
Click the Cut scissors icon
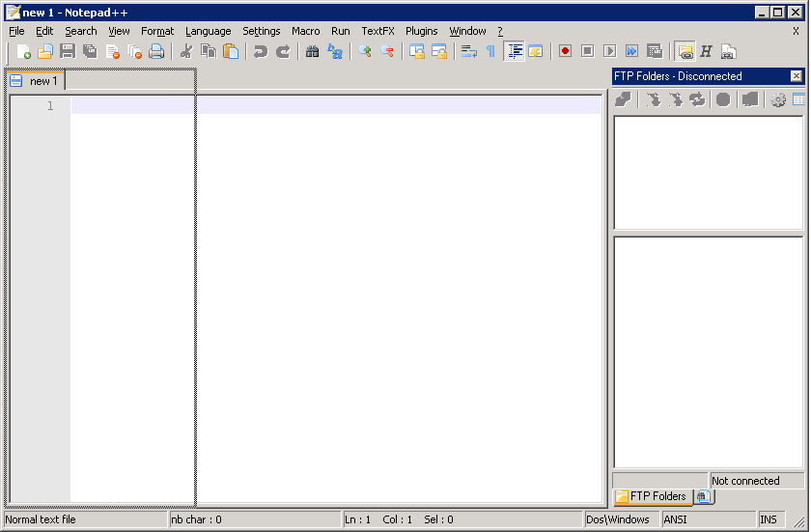pyautogui.click(x=186, y=51)
